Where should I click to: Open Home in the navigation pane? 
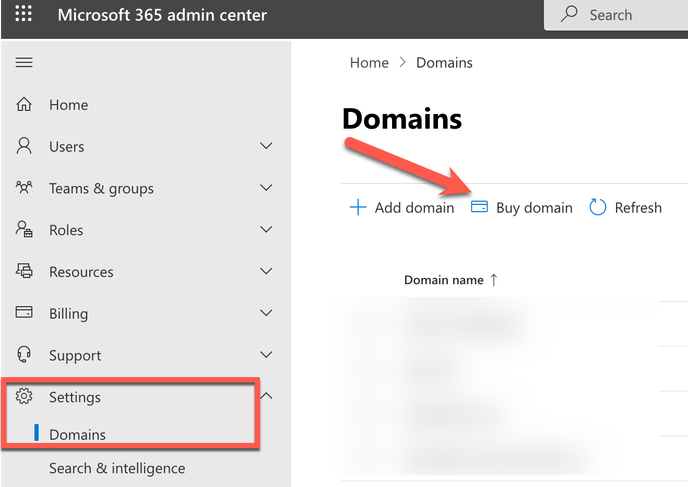coord(146,104)
